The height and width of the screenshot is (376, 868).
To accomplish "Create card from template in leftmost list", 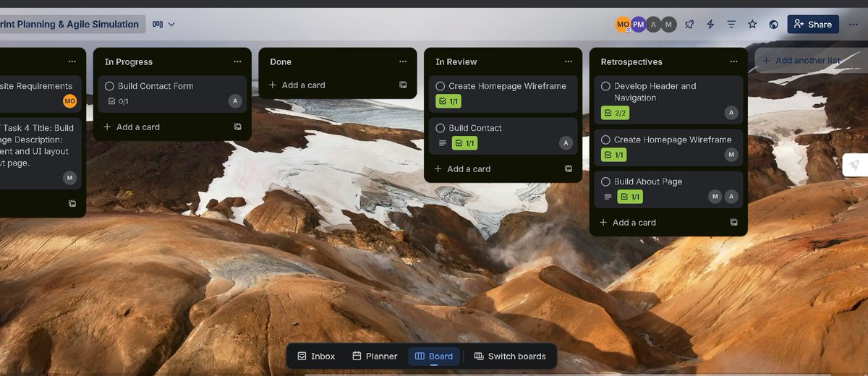I will click(x=72, y=203).
